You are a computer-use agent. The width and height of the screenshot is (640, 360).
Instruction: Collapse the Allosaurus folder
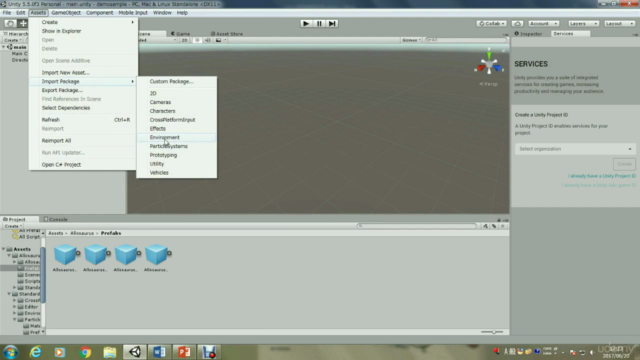tap(9, 256)
